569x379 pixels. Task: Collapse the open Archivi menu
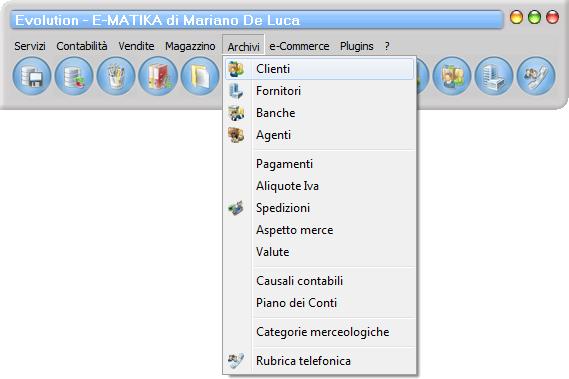coord(243,46)
